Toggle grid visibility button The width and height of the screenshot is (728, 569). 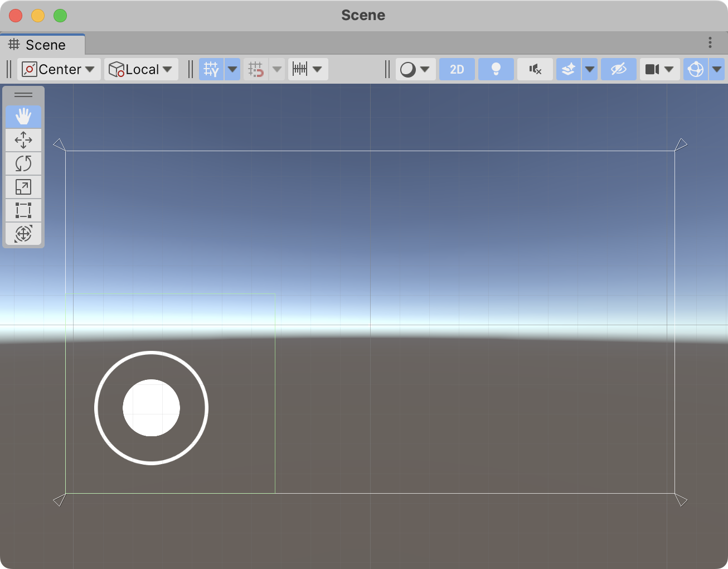pos(211,69)
